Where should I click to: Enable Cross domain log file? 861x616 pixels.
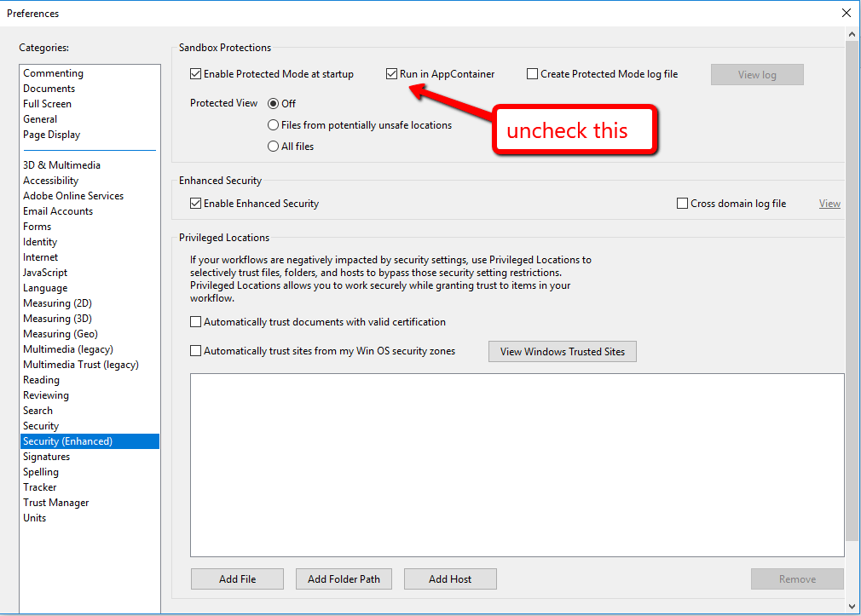tap(681, 204)
